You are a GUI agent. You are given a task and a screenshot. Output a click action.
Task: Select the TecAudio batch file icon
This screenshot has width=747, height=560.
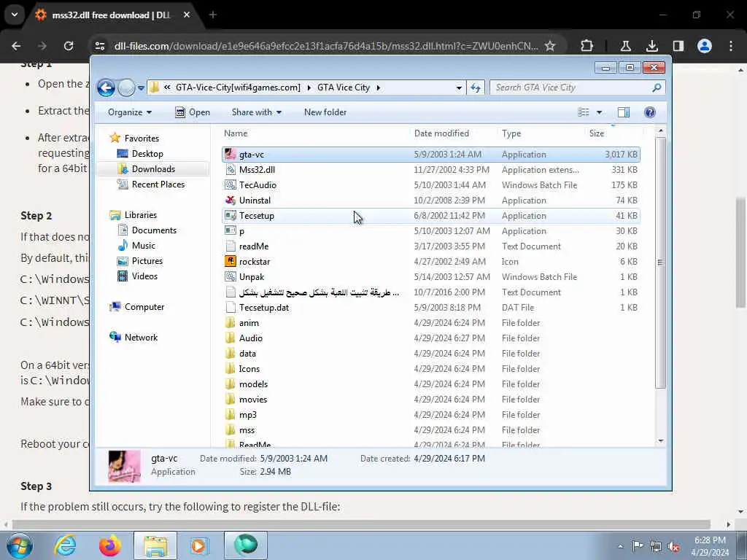coord(231,184)
